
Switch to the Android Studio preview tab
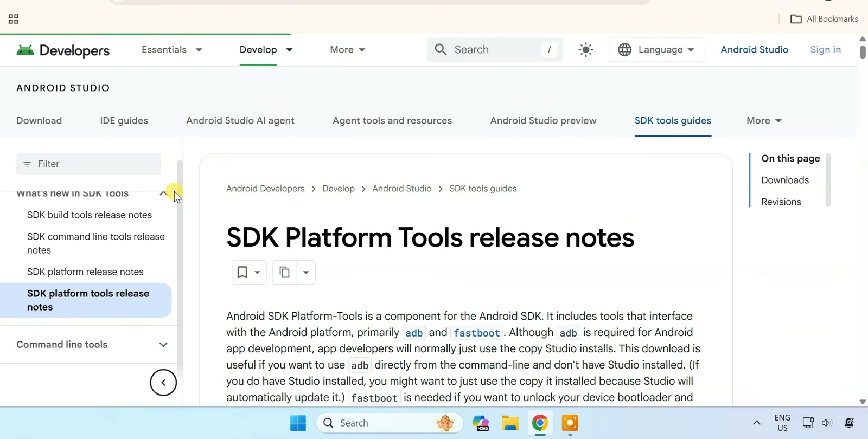click(543, 121)
